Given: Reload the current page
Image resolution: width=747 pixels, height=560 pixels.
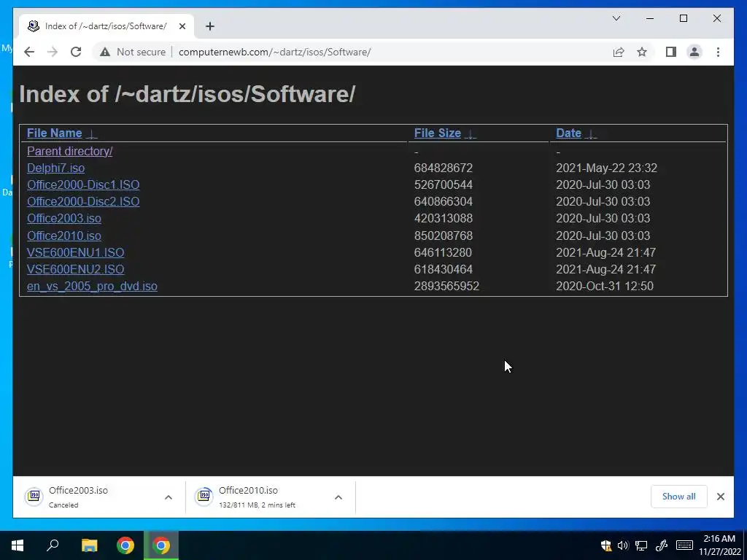Looking at the screenshot, I should [76, 52].
